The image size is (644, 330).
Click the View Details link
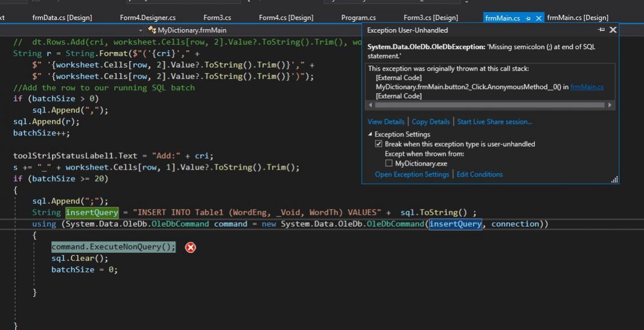(386, 122)
